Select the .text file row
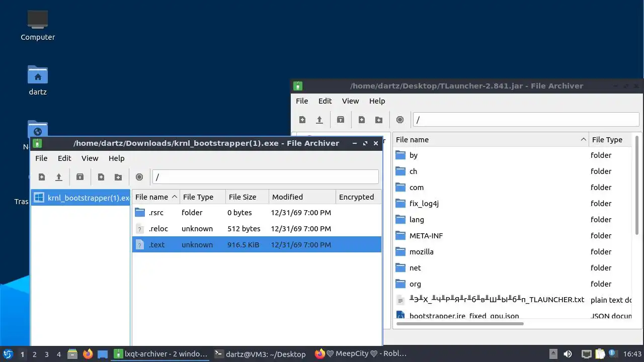 pos(257,245)
